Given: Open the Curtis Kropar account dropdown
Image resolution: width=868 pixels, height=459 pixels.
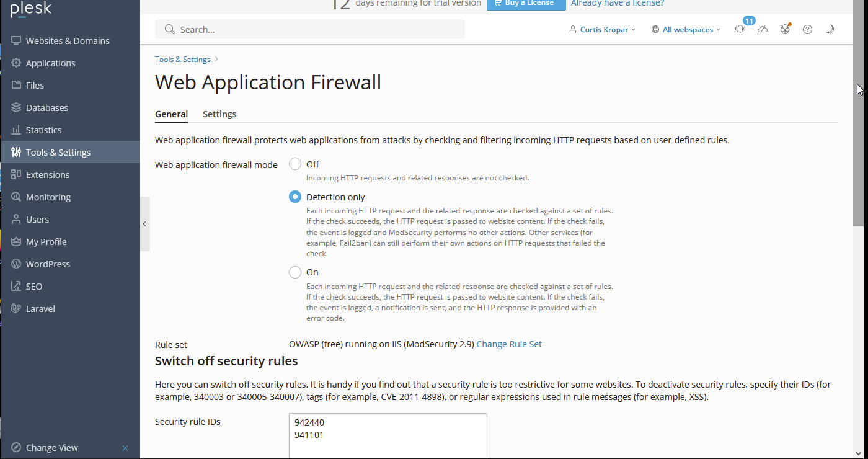Looking at the screenshot, I should (602, 29).
